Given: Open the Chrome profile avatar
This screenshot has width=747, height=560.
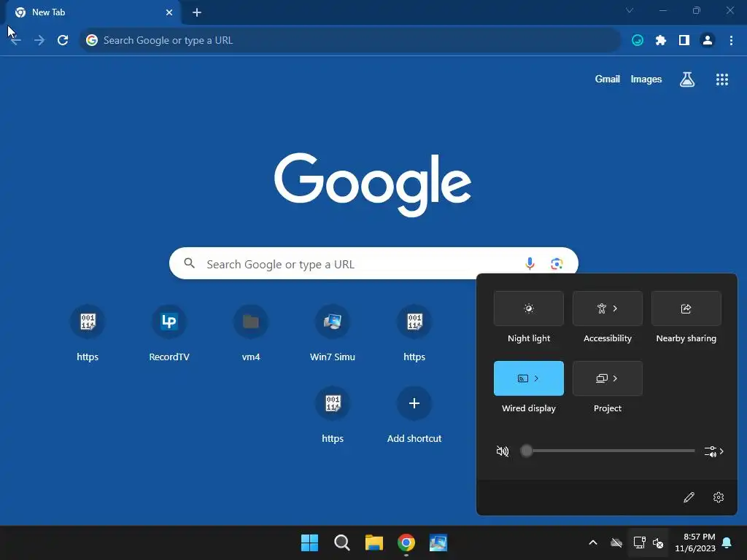Looking at the screenshot, I should point(708,41).
